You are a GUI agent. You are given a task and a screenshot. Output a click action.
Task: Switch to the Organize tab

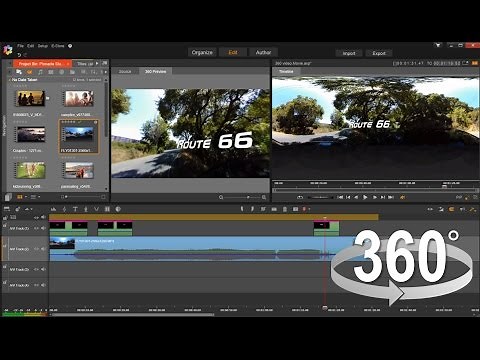(202, 52)
